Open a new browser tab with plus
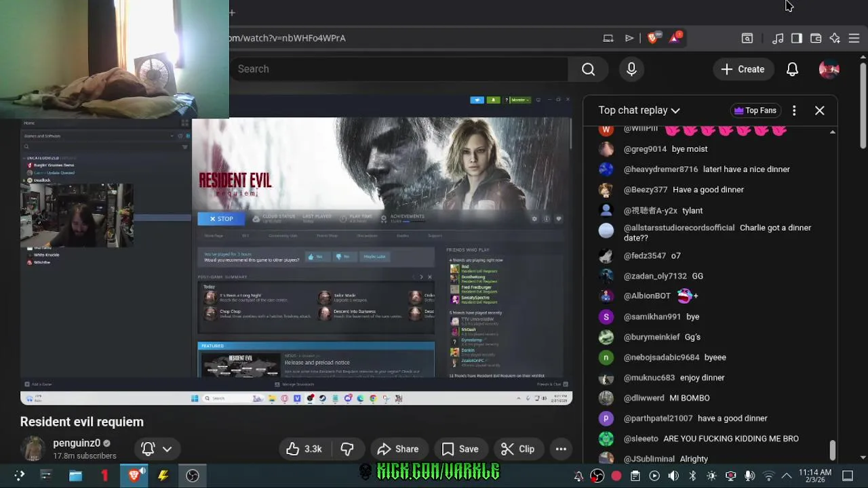The height and width of the screenshot is (488, 868). tap(232, 12)
